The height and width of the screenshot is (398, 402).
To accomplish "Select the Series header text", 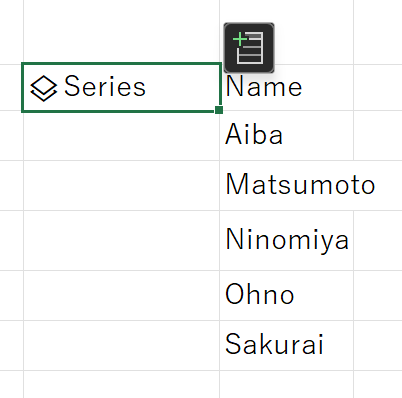I will click(x=105, y=86).
